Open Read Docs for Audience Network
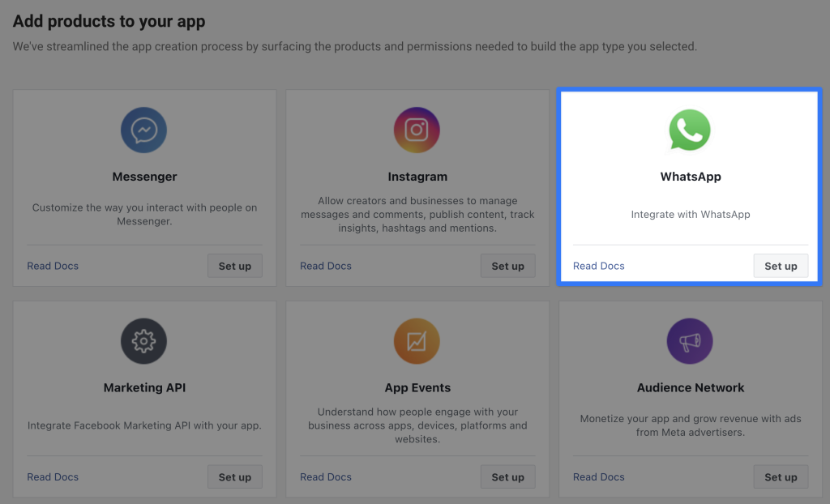 click(x=599, y=477)
